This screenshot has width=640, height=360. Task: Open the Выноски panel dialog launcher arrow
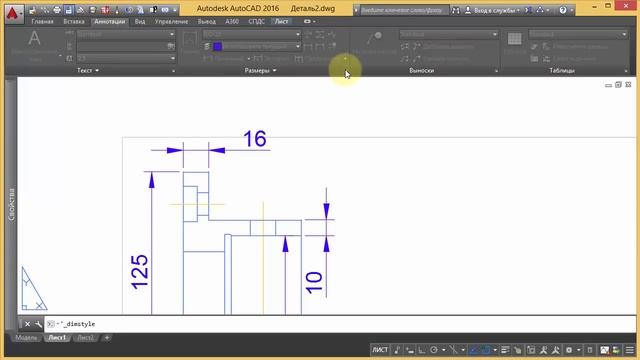(496, 71)
